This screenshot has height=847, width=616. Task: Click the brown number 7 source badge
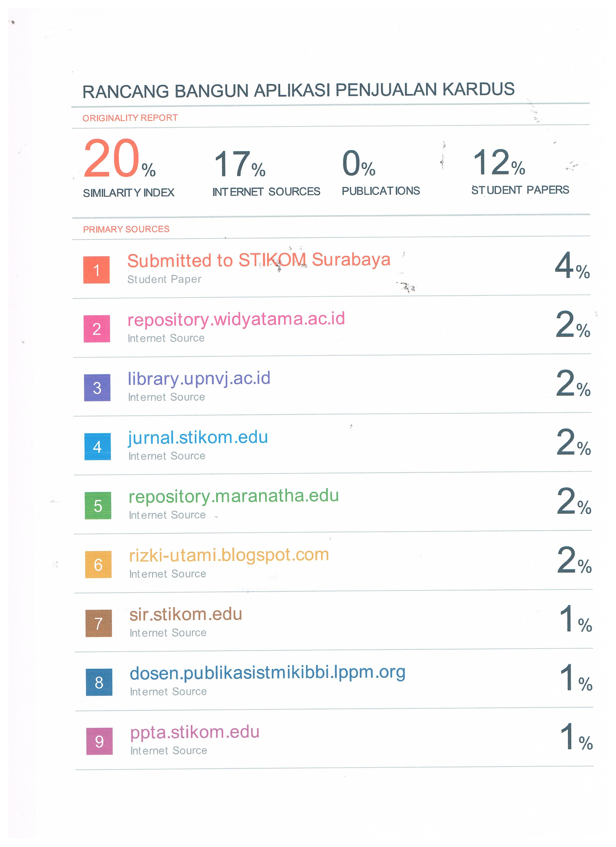tap(99, 623)
